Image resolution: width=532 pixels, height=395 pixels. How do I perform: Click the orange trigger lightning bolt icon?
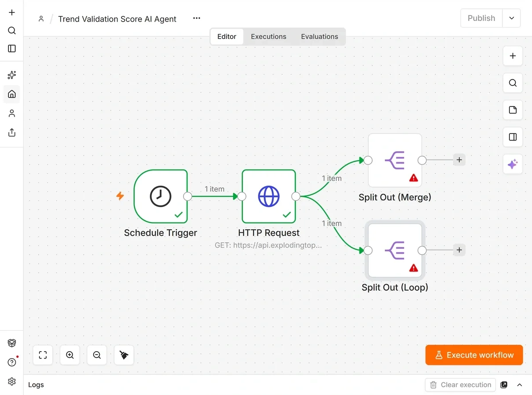tap(120, 196)
